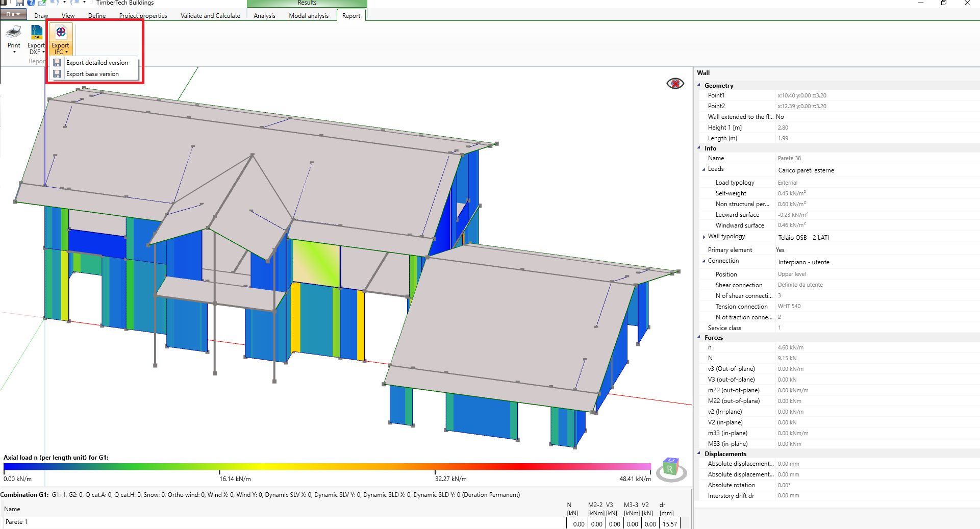Open the Export DXF dropdown arrow
This screenshot has height=529, width=980.
(43, 52)
